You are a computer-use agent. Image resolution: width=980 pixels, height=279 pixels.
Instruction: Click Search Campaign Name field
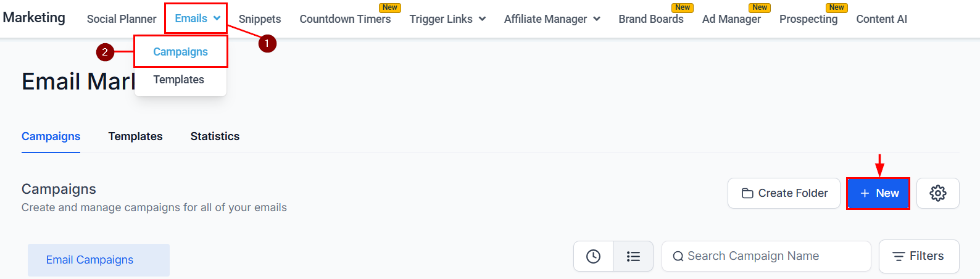pos(766,256)
